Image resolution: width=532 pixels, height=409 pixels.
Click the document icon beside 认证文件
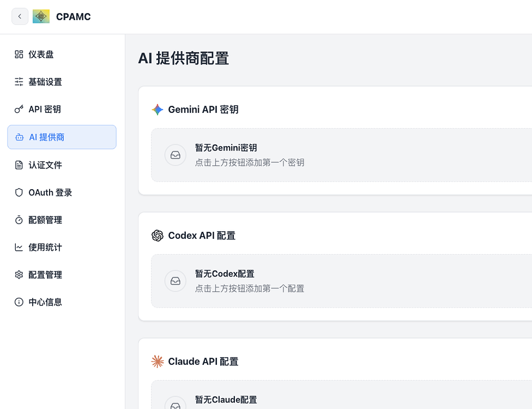pos(19,165)
